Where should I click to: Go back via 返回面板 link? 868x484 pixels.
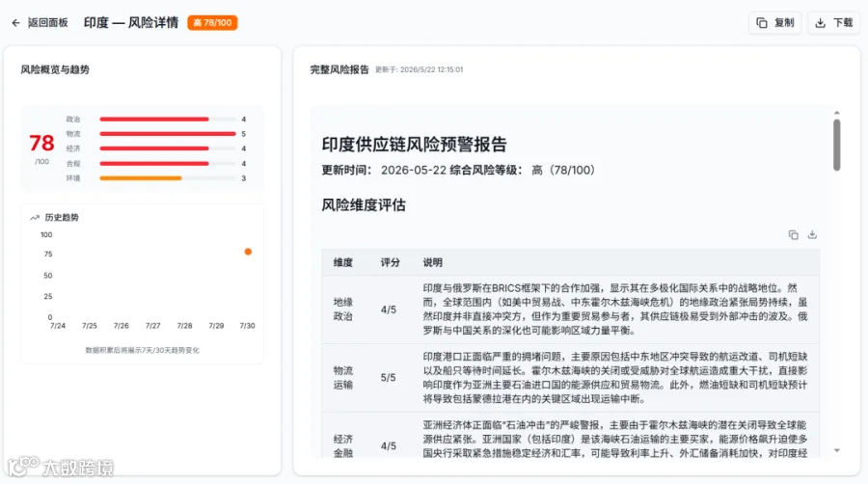coord(47,23)
